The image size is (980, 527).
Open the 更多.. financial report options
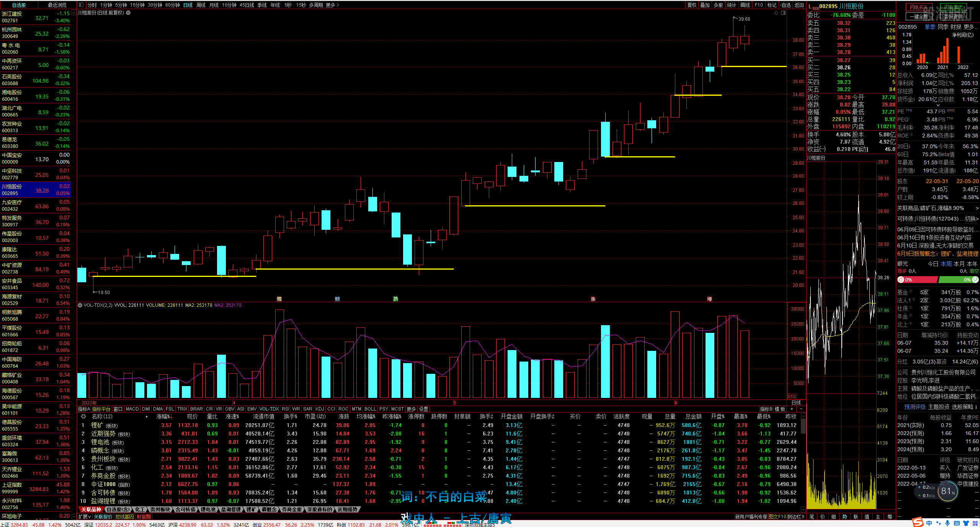(970, 27)
